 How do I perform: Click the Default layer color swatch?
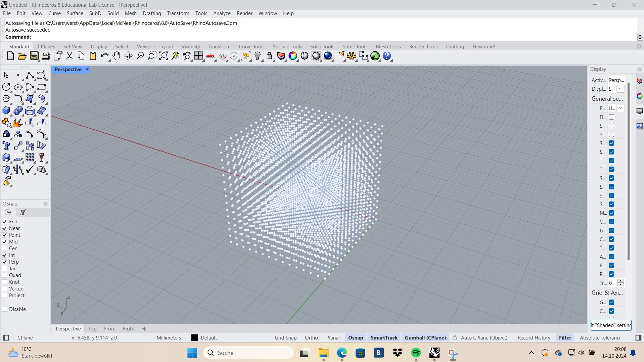pyautogui.click(x=195, y=337)
